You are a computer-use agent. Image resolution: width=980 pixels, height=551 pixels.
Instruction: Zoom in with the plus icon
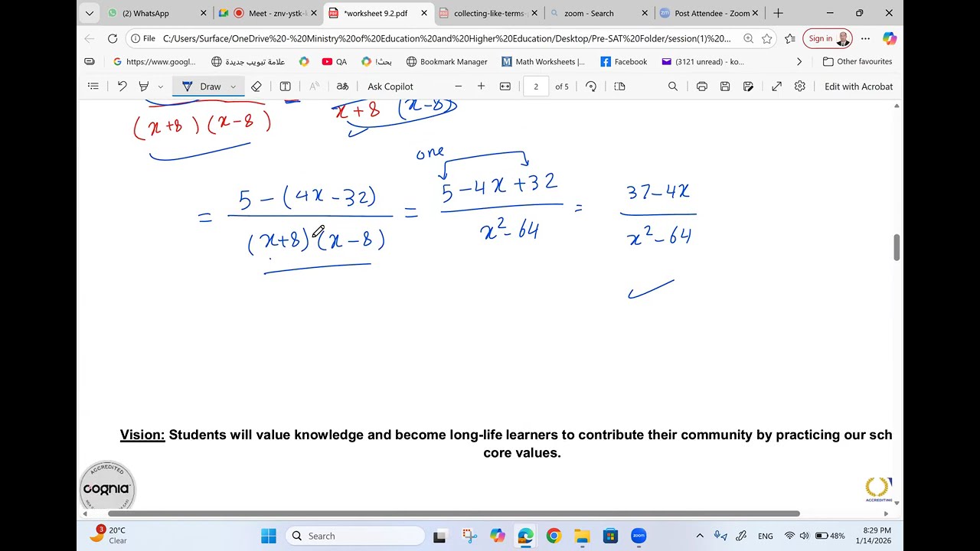pos(481,86)
